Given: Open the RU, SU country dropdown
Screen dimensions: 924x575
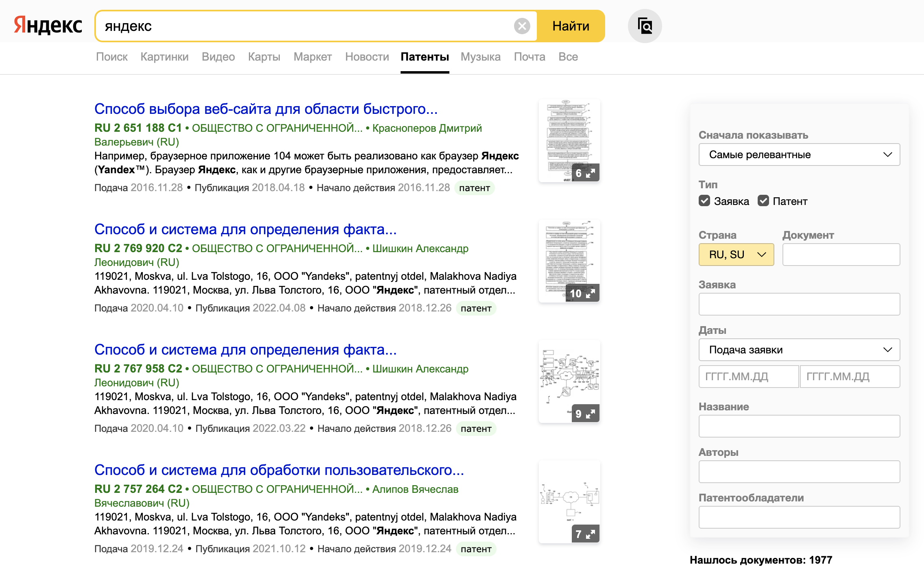Looking at the screenshot, I should 736,255.
